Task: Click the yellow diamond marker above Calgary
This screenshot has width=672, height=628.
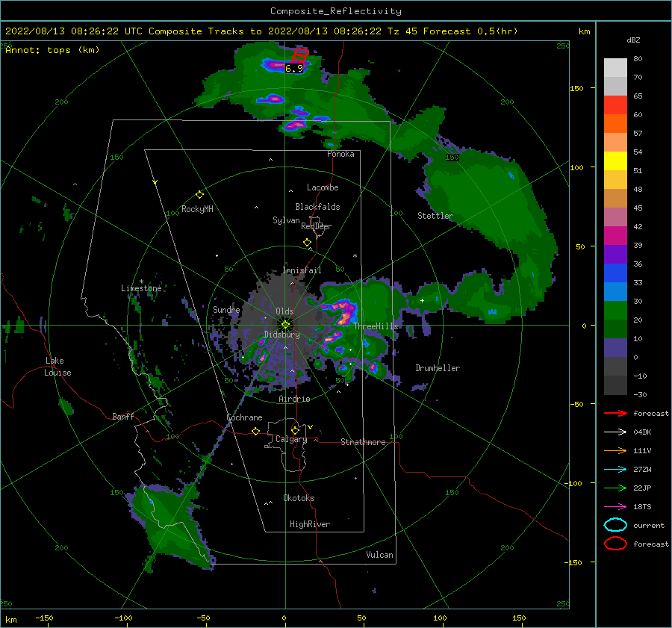Action: pos(295,430)
